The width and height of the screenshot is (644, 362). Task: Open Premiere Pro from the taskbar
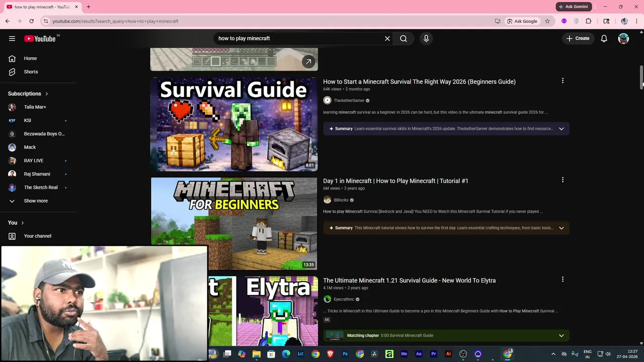434,354
